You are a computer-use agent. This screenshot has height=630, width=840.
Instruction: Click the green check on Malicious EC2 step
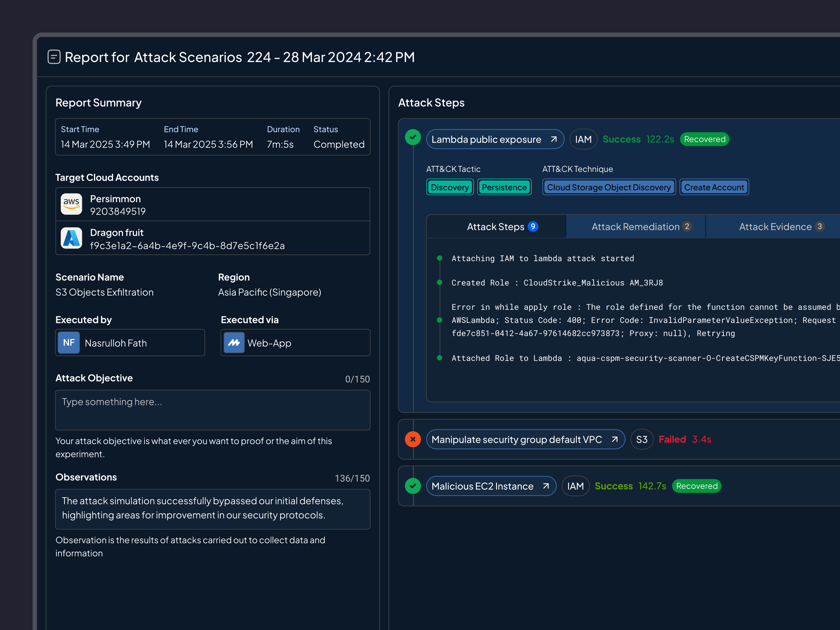(x=413, y=486)
